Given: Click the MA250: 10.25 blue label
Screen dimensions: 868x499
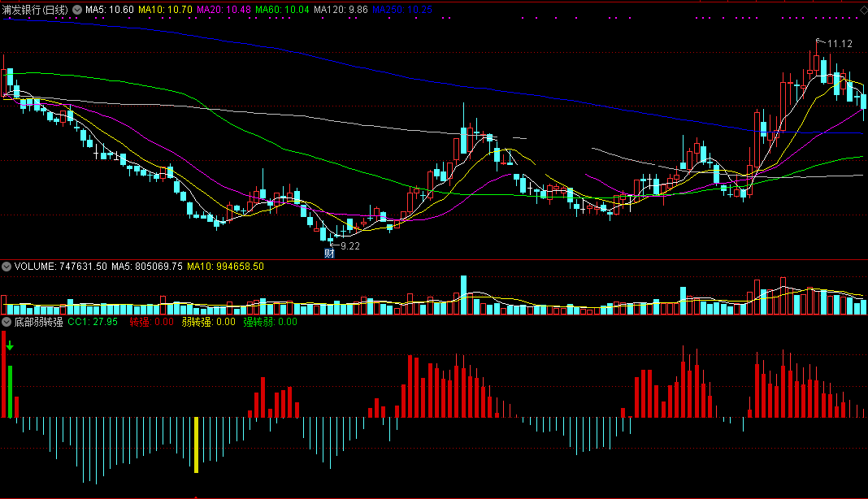Looking at the screenshot, I should pos(401,10).
